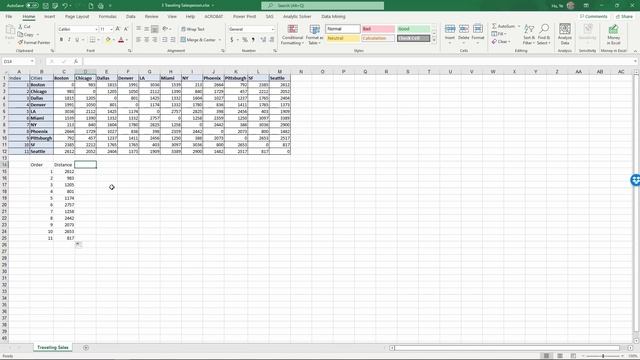Viewport: 640px width, 360px height.
Task: Switch to Page Layout tab
Action: pyautogui.click(x=77, y=17)
